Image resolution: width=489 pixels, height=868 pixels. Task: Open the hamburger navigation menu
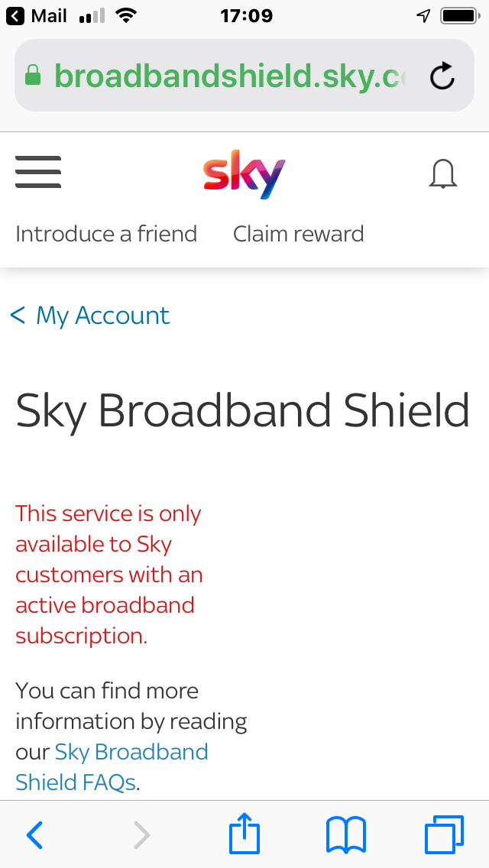tap(37, 173)
